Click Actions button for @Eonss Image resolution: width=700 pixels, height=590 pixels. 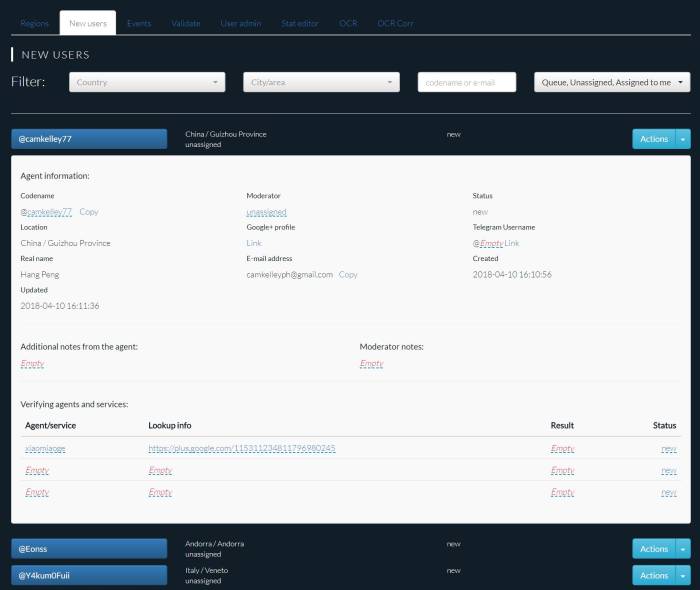(654, 548)
